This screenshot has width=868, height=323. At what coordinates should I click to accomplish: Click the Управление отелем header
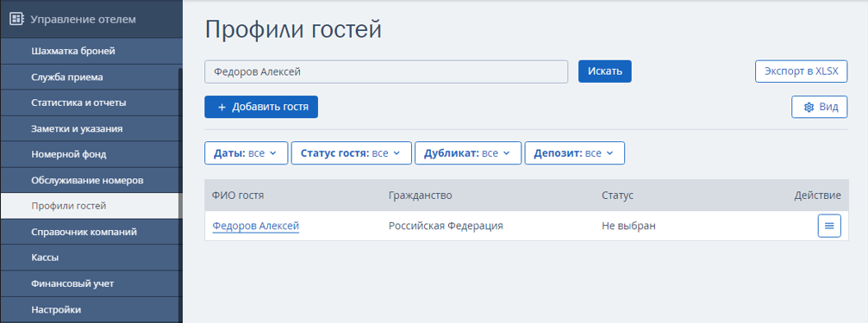click(91, 19)
